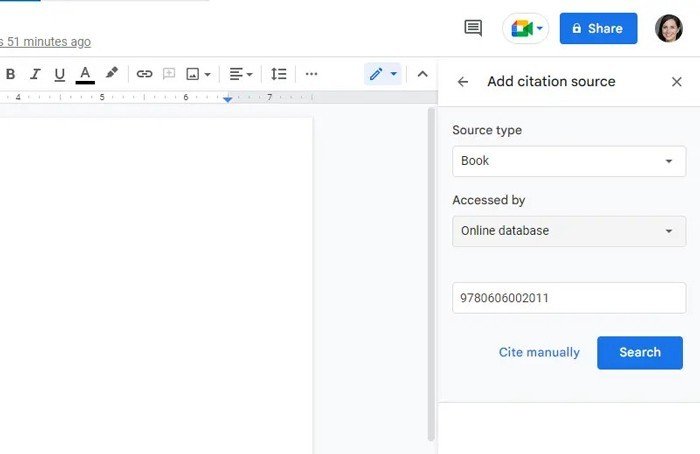Click the insert image icon
The image size is (700, 454).
[x=193, y=74]
